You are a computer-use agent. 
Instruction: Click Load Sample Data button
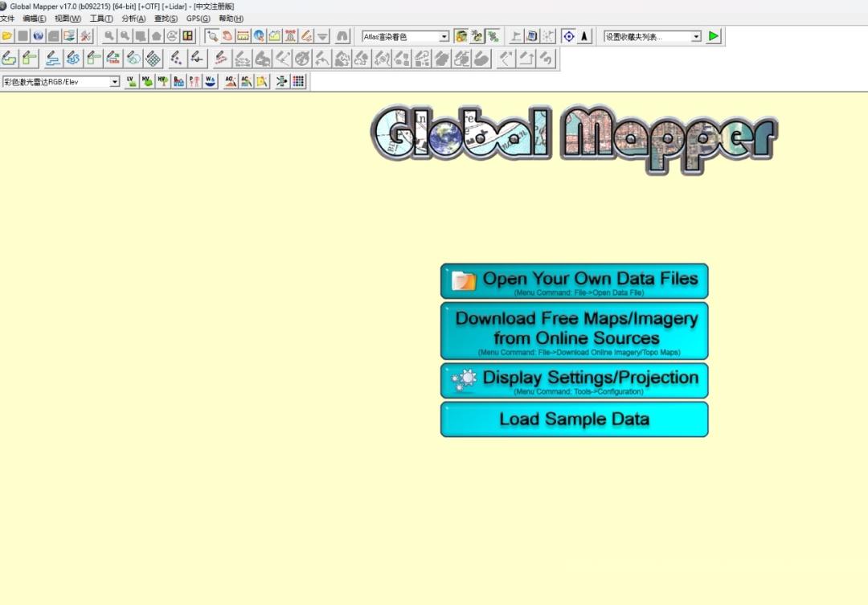click(574, 419)
